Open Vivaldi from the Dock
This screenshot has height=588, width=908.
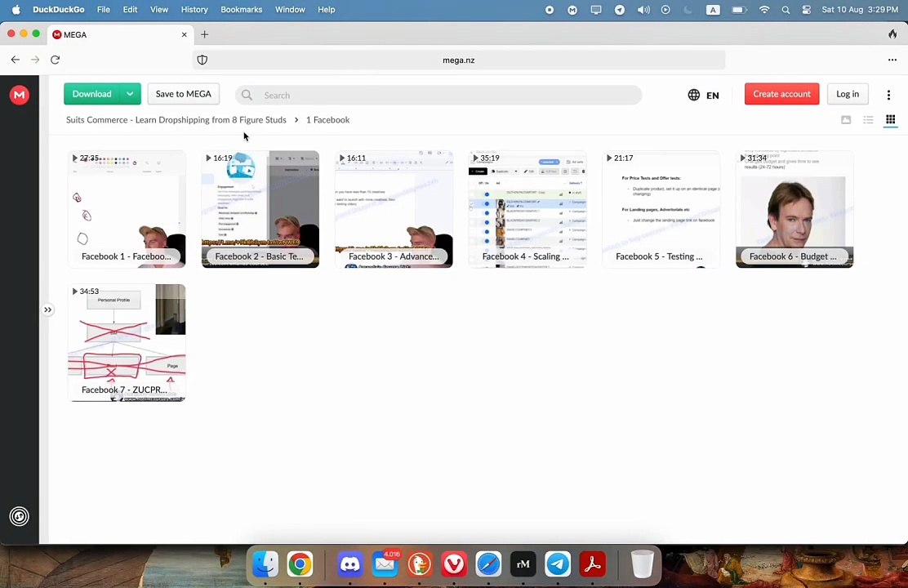(454, 563)
